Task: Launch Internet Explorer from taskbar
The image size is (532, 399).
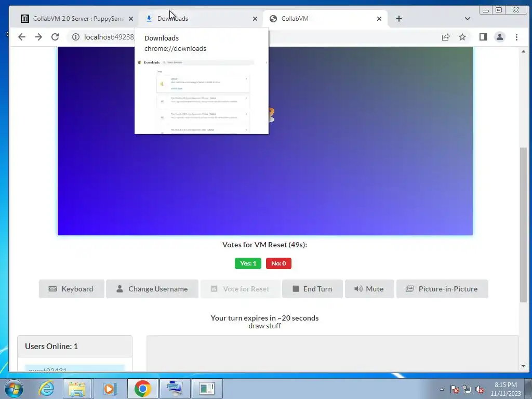Action: (x=46, y=389)
